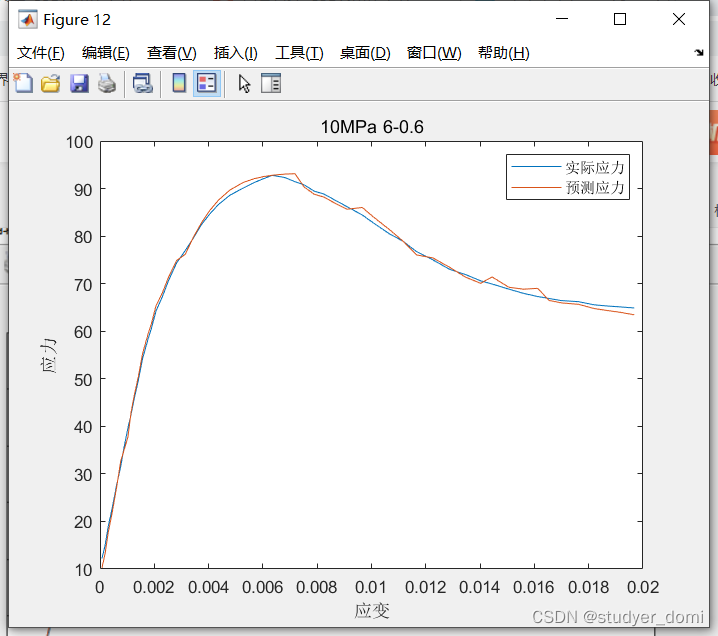Minimize the Figure 12 window
The width and height of the screenshot is (718, 636).
[x=562, y=19]
